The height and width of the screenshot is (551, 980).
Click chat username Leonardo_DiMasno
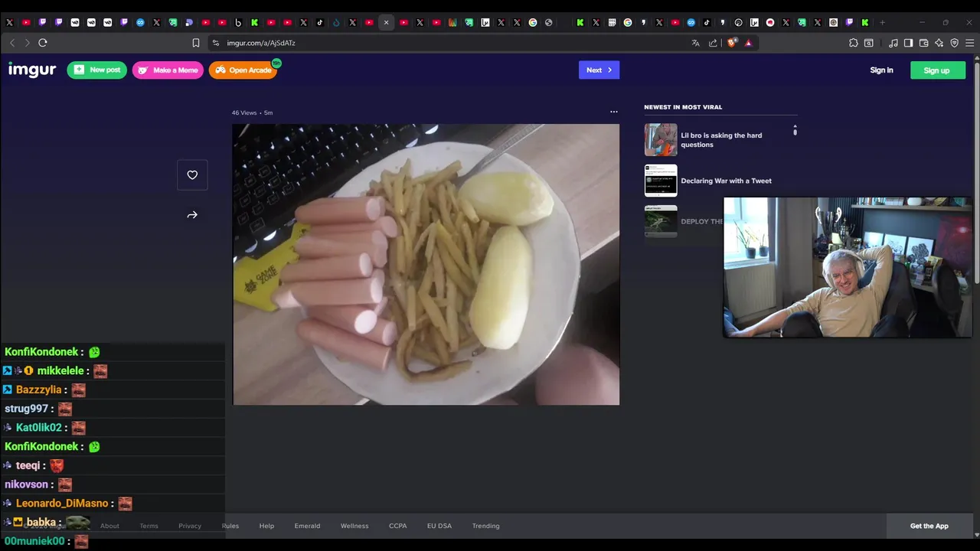click(x=62, y=503)
